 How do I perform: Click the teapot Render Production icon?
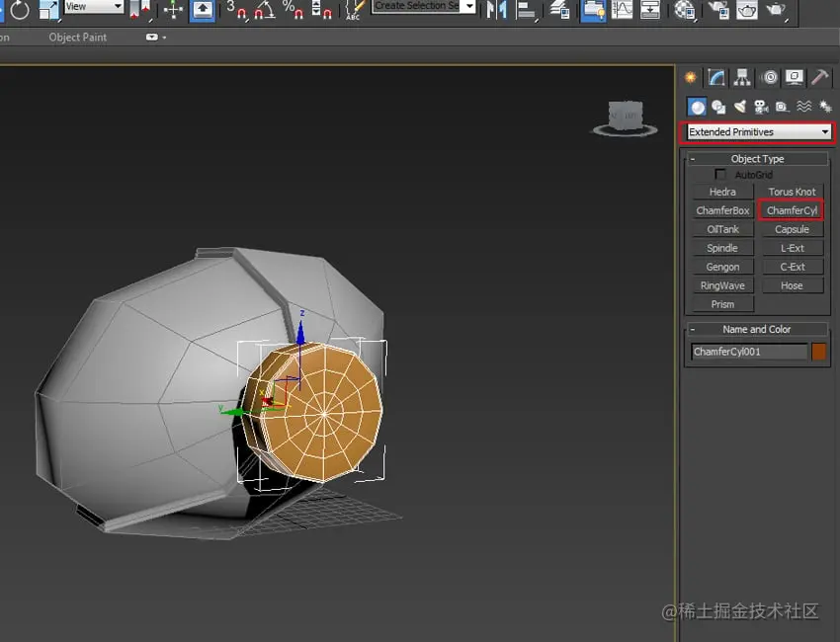pyautogui.click(x=776, y=10)
